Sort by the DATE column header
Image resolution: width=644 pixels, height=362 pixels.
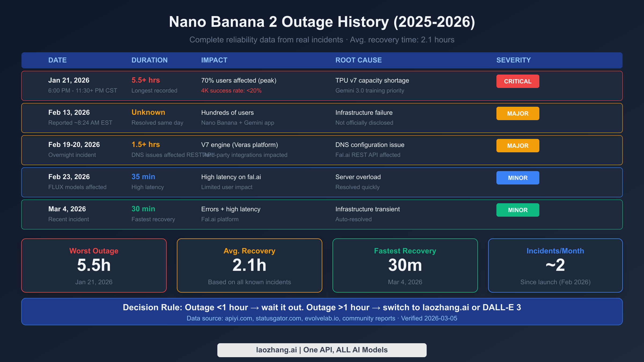57,60
